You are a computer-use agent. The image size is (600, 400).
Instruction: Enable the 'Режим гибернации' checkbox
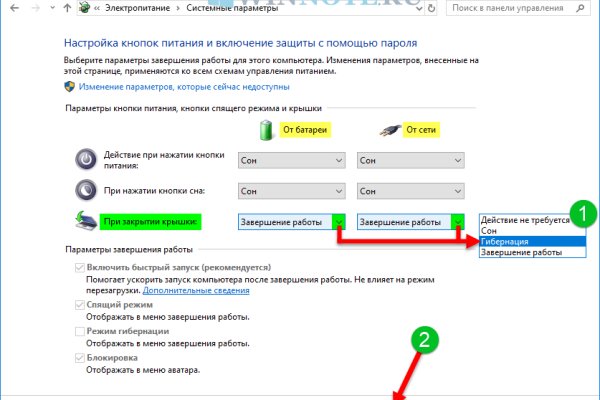point(80,331)
